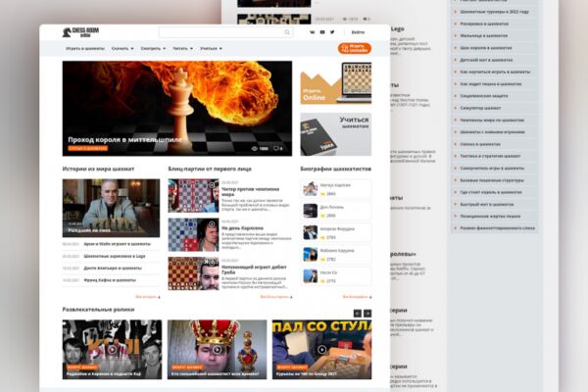Expand the 'Смотреть' dropdown menu

[x=153, y=48]
